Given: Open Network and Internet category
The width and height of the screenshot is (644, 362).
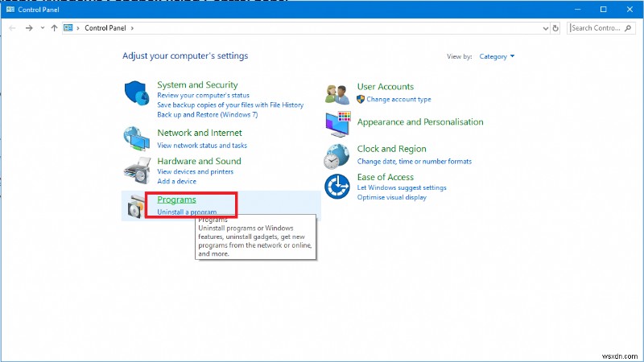Looking at the screenshot, I should (x=200, y=133).
